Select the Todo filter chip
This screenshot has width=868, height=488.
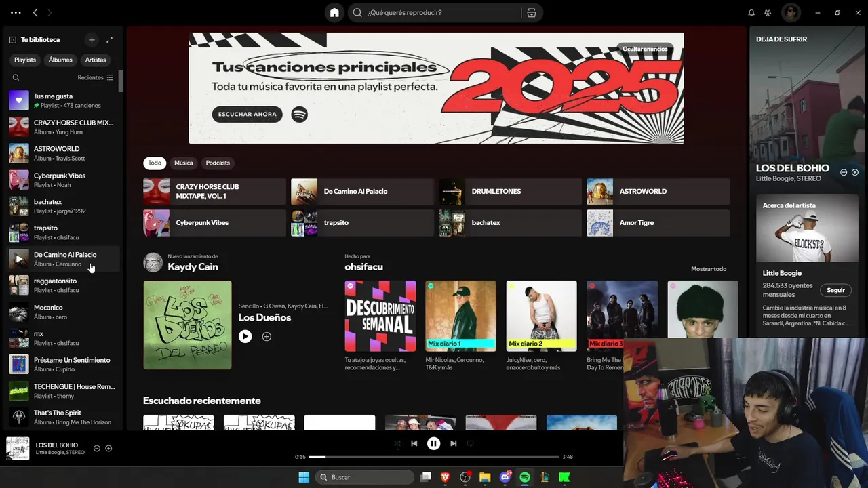point(155,163)
